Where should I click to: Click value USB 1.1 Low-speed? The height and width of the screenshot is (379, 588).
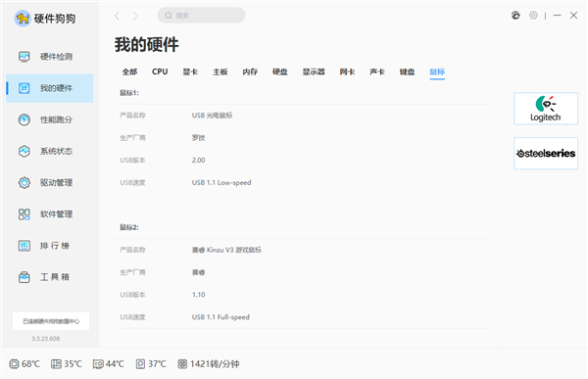(x=221, y=182)
